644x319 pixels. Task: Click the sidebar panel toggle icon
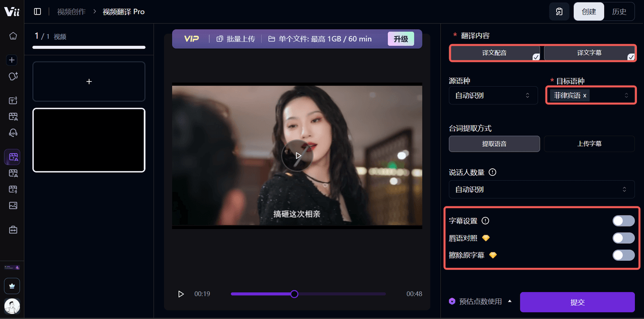click(37, 12)
